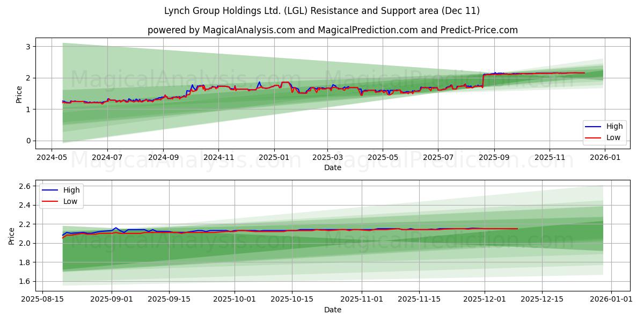Click bottom chart y-axis tick 2.4
Image resolution: width=644 pixels, height=322 pixels.
point(25,205)
